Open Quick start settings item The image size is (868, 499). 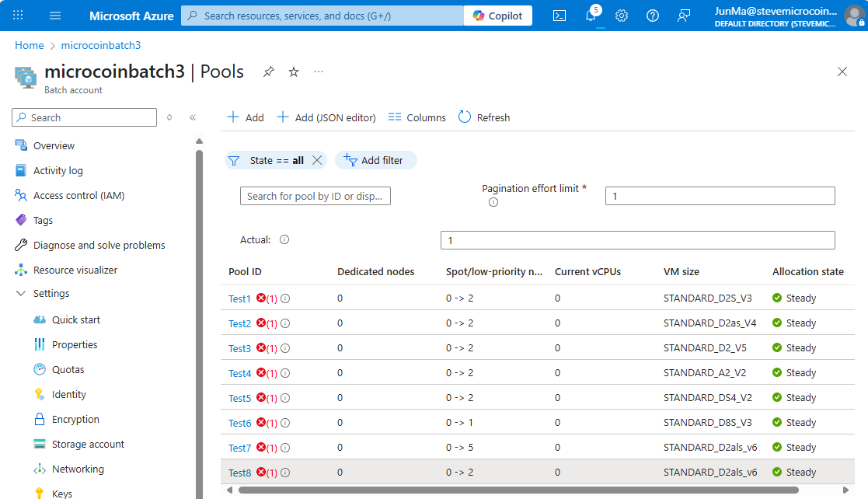point(76,320)
